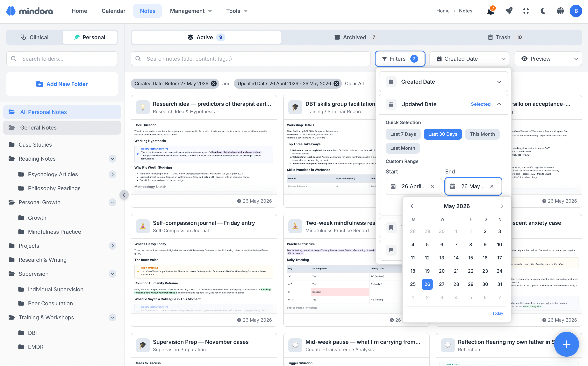Select May 27 in the calendar
The image size is (588, 366).
tap(441, 284)
